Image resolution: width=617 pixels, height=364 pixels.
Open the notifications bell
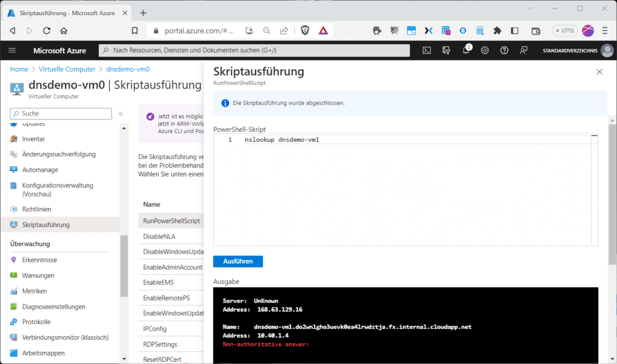[466, 50]
